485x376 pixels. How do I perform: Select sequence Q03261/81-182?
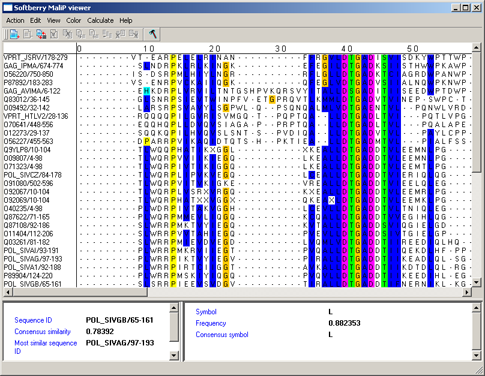point(27,242)
